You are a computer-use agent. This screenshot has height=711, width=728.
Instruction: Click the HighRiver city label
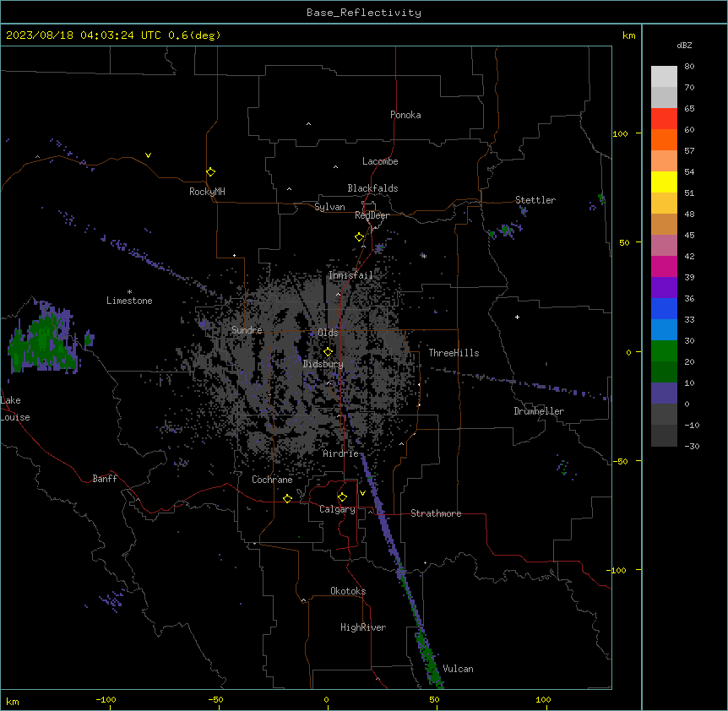point(363,627)
